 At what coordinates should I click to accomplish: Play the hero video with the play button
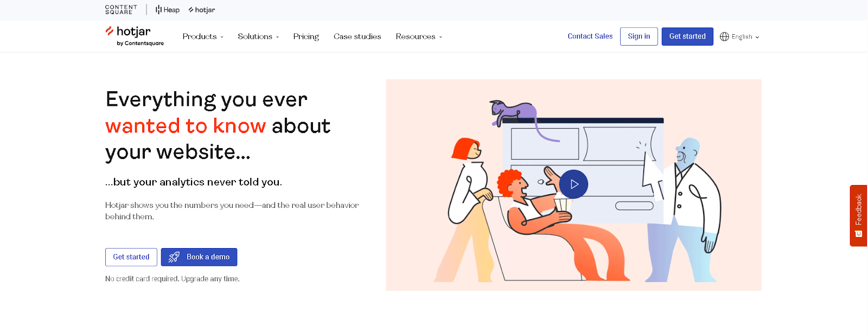tap(573, 184)
